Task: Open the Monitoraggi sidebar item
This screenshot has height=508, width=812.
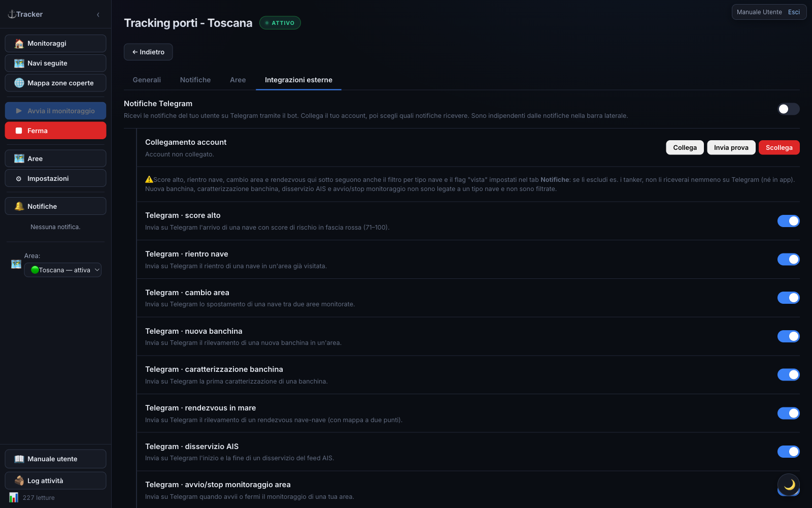Action: pyautogui.click(x=55, y=44)
